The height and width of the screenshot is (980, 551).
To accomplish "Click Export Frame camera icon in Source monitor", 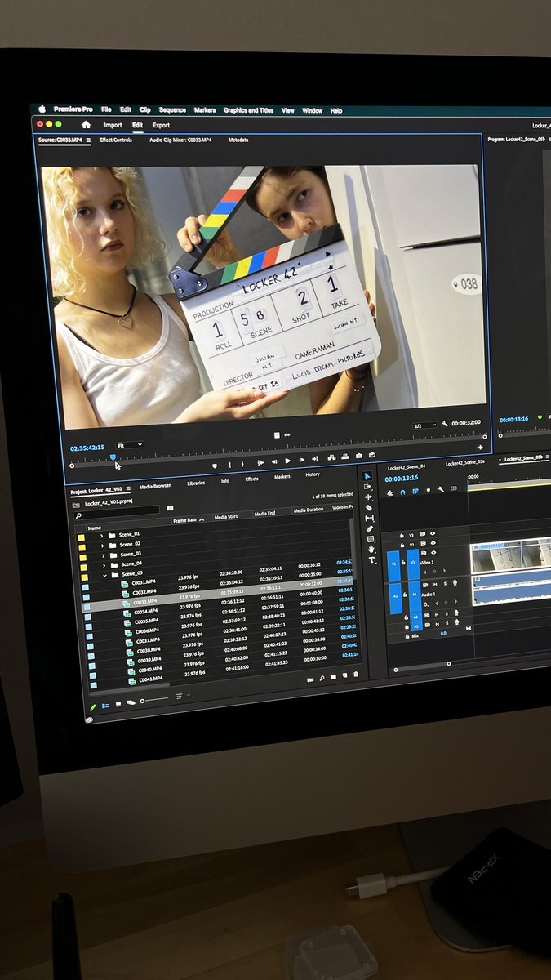I will pyautogui.click(x=359, y=457).
